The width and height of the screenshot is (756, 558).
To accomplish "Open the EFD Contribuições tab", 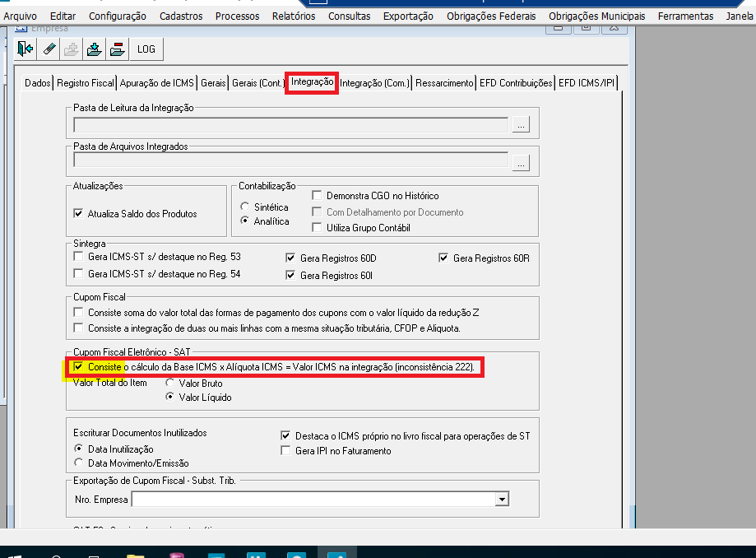I will (516, 83).
